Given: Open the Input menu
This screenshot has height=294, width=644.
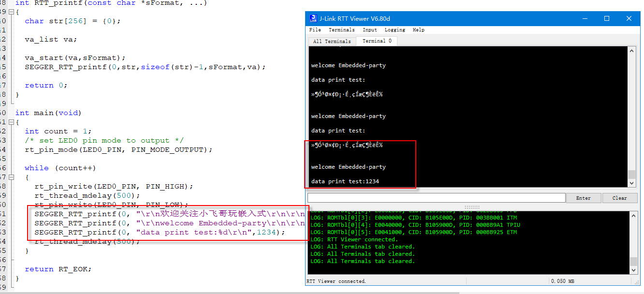Looking at the screenshot, I should [x=369, y=30].
